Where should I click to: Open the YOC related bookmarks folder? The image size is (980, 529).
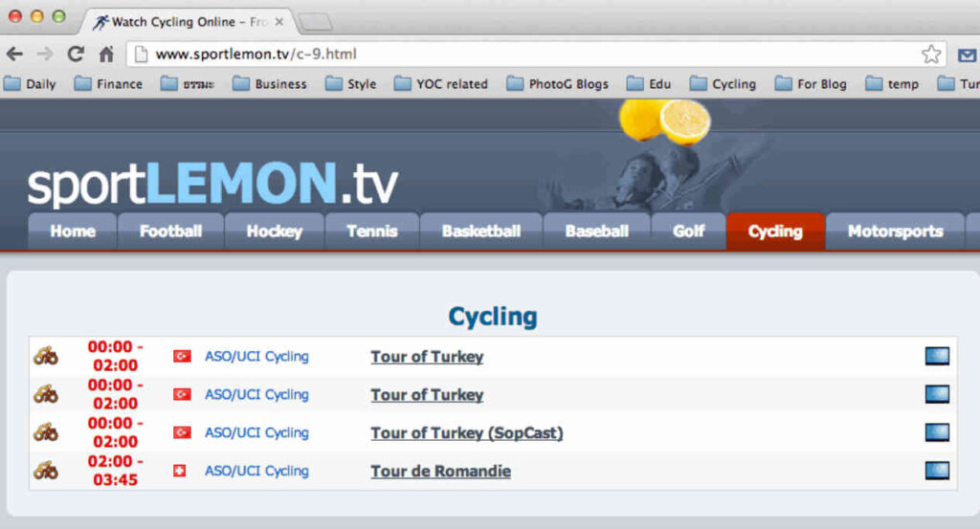click(x=441, y=83)
